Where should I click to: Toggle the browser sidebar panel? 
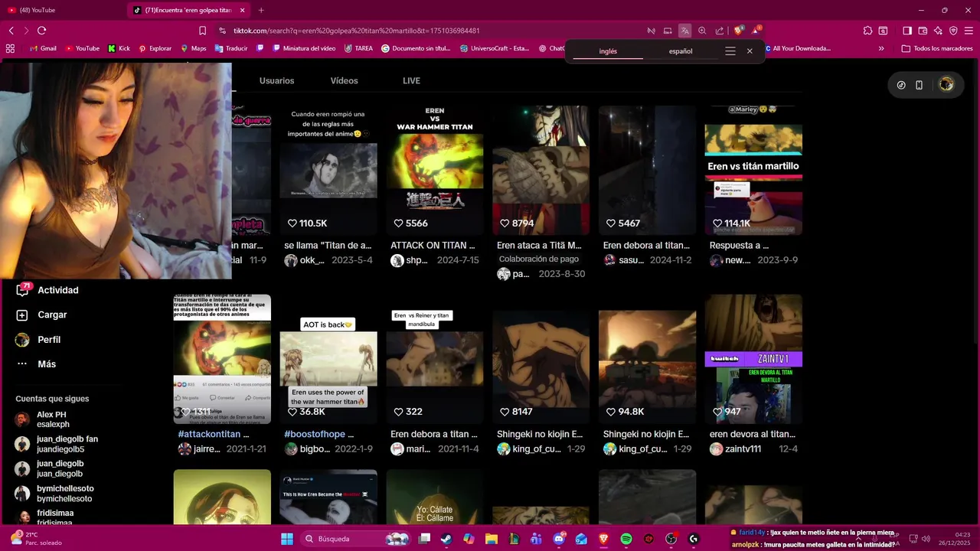(907, 31)
